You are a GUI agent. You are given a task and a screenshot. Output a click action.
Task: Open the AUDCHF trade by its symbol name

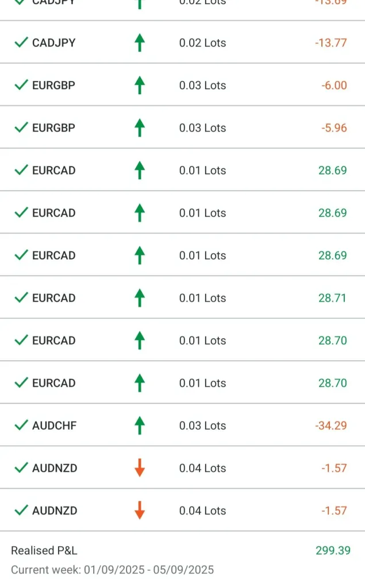click(54, 425)
